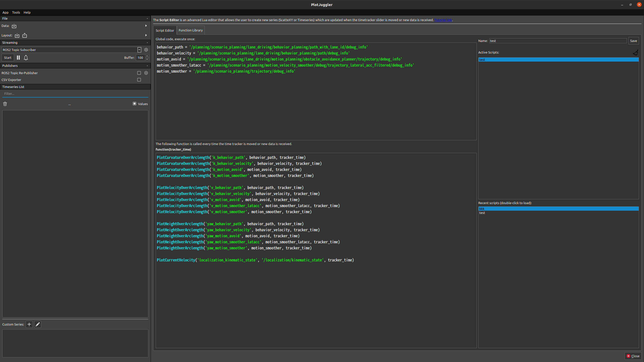Click the load data file icon
Image resolution: width=644 pixels, height=362 pixels.
14,26
